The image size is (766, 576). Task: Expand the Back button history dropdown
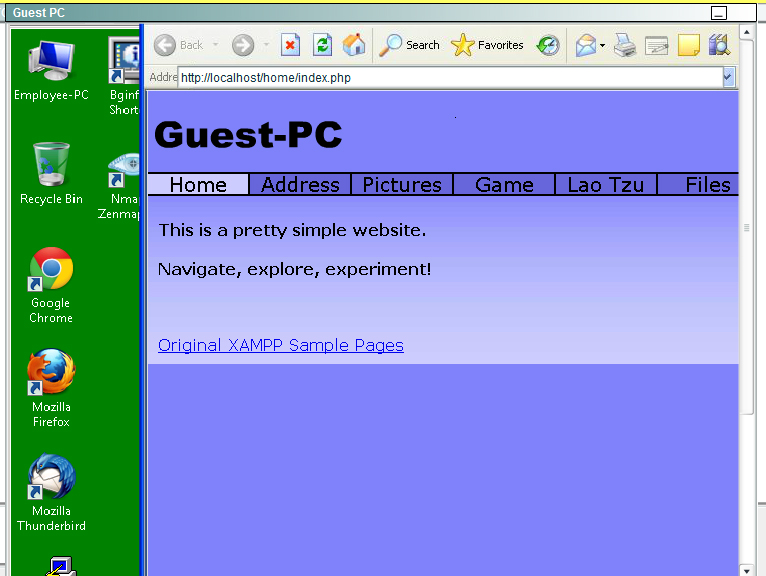point(215,45)
